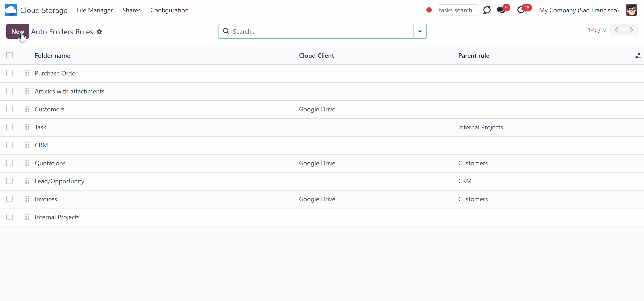Open the Configuration menu

pos(169,10)
